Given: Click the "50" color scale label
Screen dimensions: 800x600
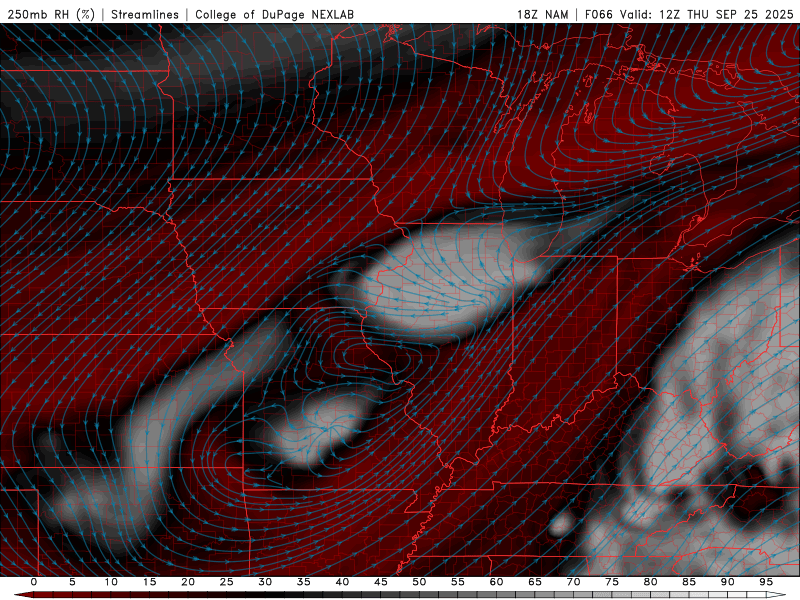Looking at the screenshot, I should pos(419,582).
